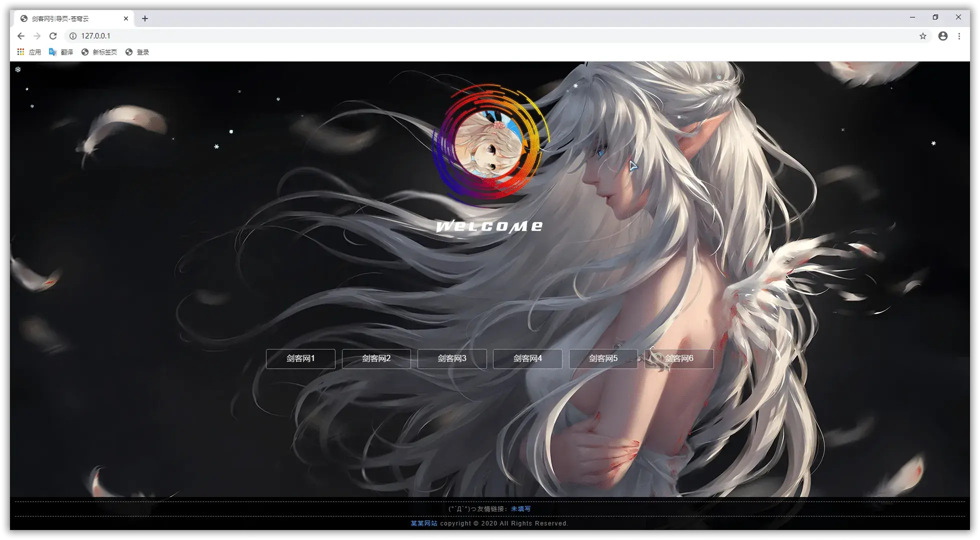Go back using the browser back arrow
980x540 pixels.
click(x=21, y=36)
